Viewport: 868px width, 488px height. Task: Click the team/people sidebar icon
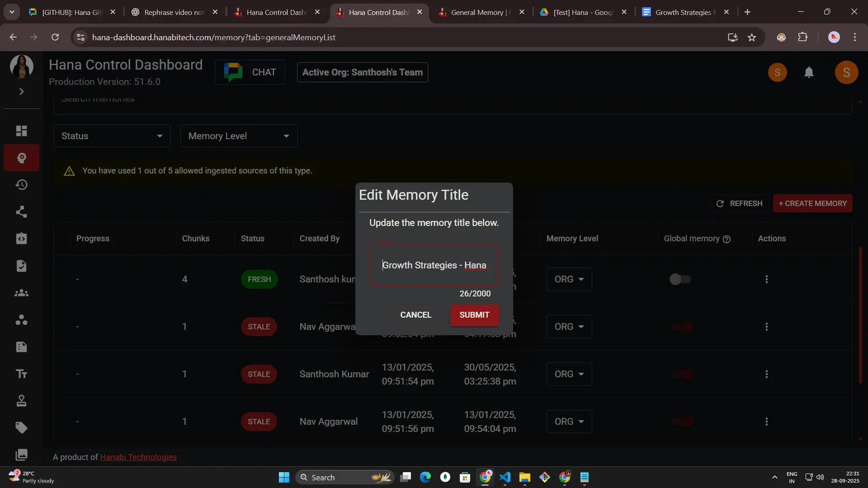pyautogui.click(x=21, y=293)
